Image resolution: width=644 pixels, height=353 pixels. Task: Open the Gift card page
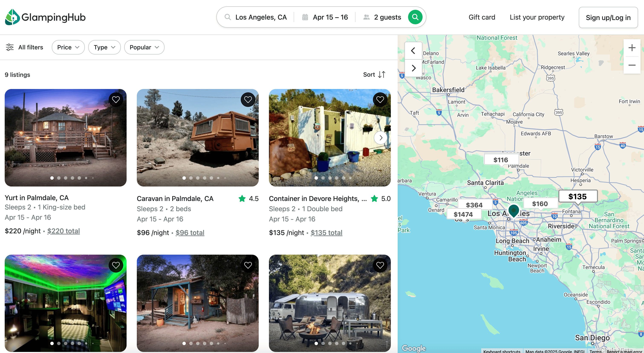(481, 17)
